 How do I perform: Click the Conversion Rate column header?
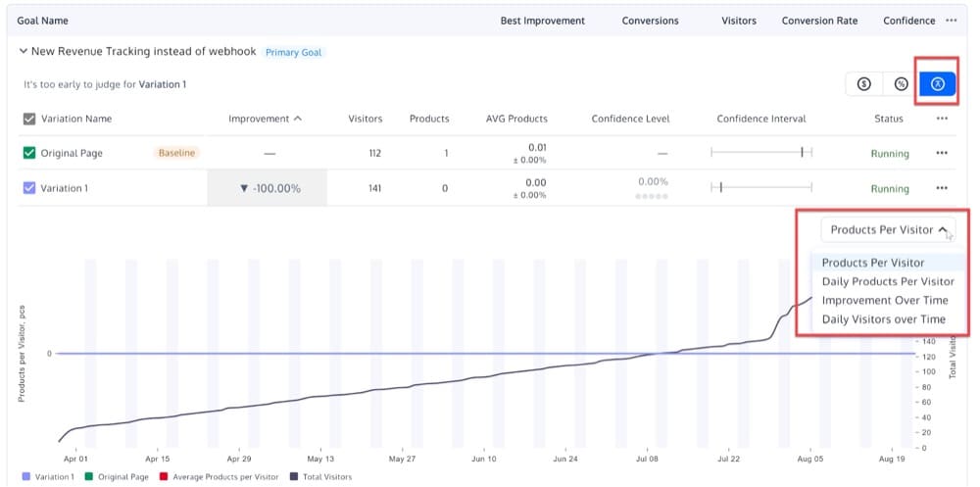pyautogui.click(x=819, y=21)
